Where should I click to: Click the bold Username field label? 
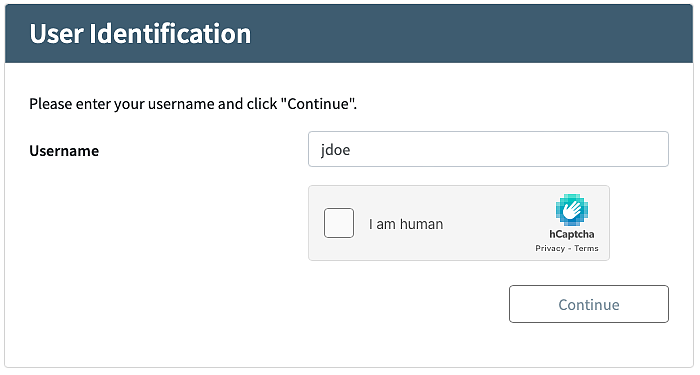pos(64,151)
